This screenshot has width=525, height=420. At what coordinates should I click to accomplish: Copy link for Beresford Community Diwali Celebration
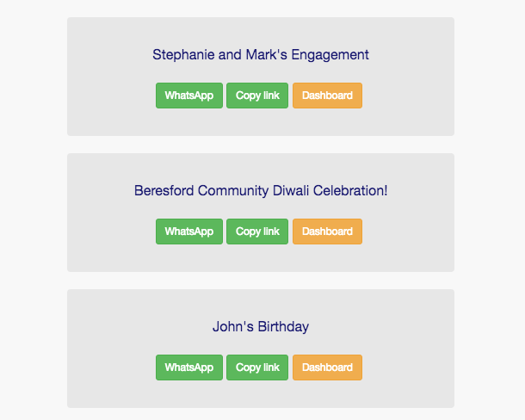pos(257,232)
